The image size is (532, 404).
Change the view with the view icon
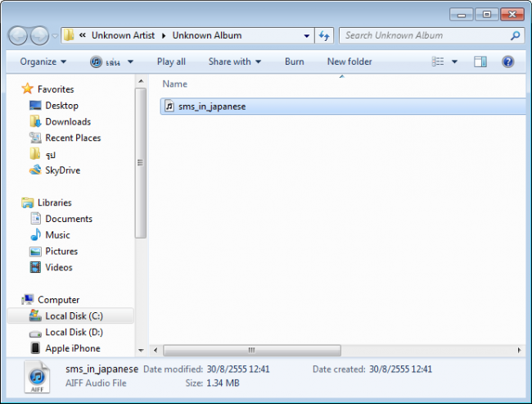pos(438,61)
